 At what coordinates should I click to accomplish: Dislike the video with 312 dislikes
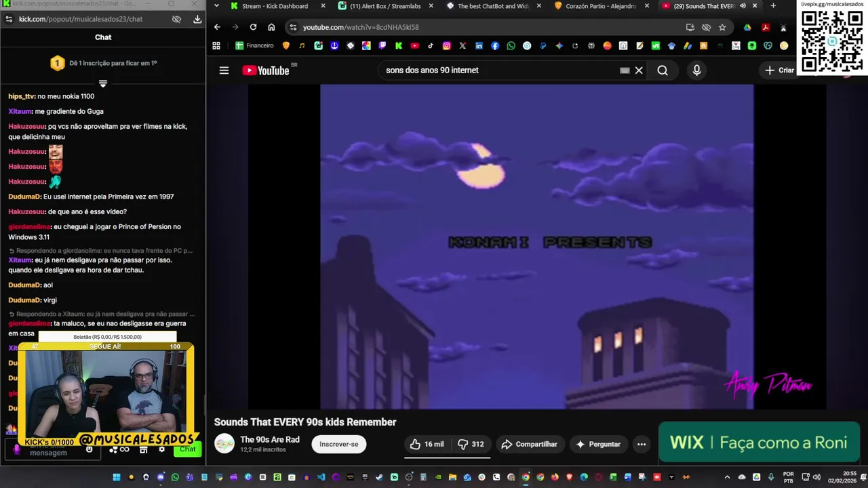coord(470,445)
